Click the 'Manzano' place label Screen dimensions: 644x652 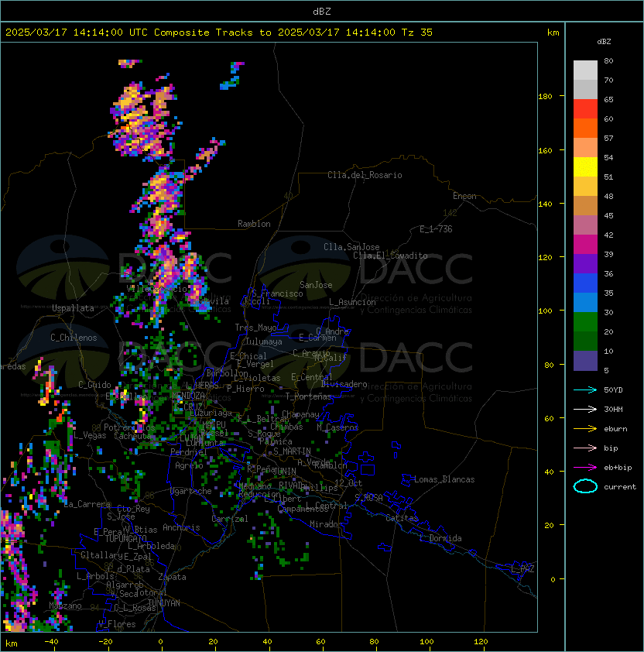coord(65,606)
